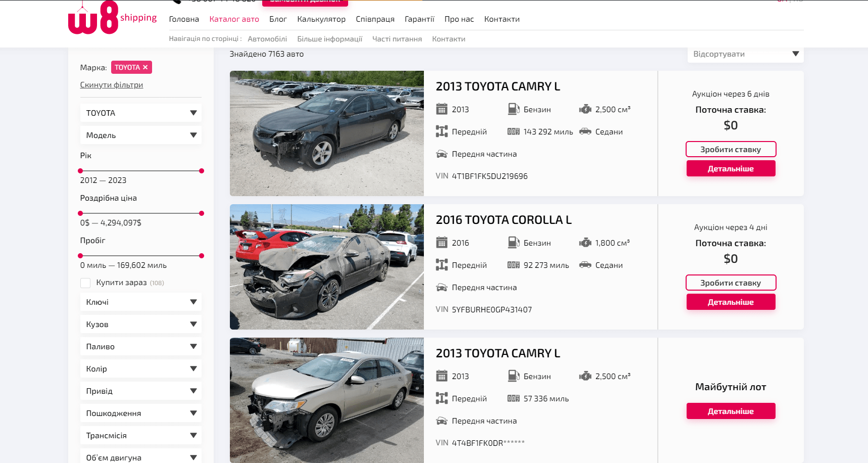The image size is (868, 463).
Task: Enable the Купити зараз checkbox
Action: tap(85, 283)
